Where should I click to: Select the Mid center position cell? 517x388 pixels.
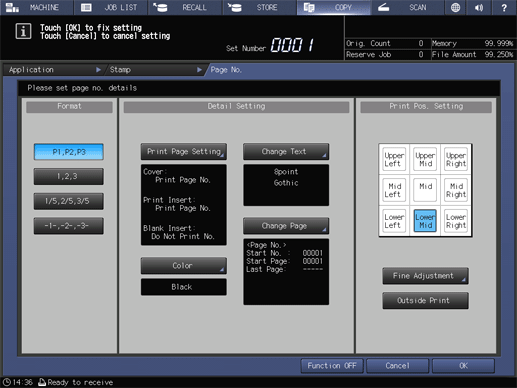[425, 189]
